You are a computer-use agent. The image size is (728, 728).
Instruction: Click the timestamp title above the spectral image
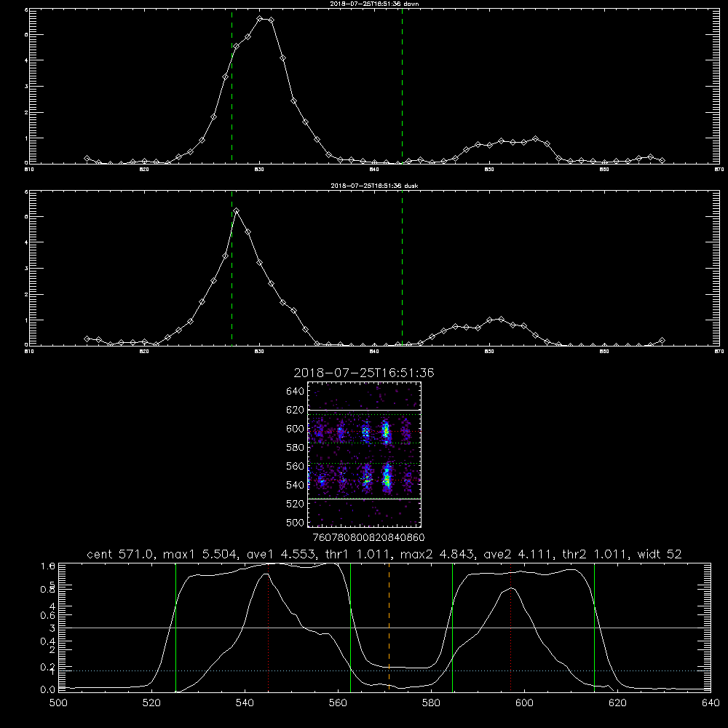click(x=364, y=373)
